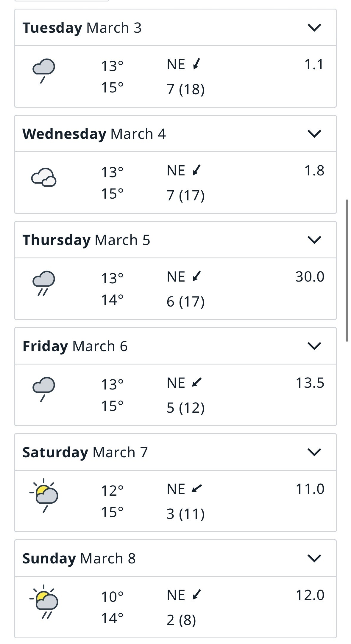Click Wednesday's wind speed 7 (17)
The image size is (351, 644).
185,195
